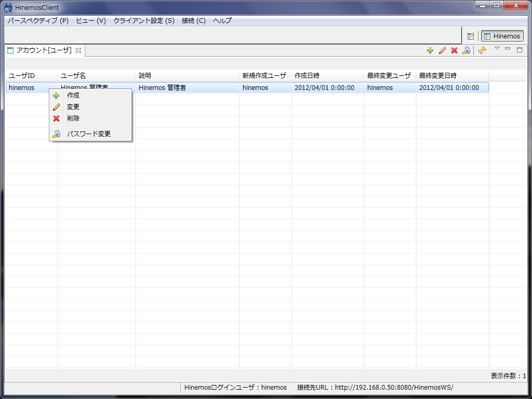
Task: Click the pencil modify toolbar icon
Action: click(442, 50)
